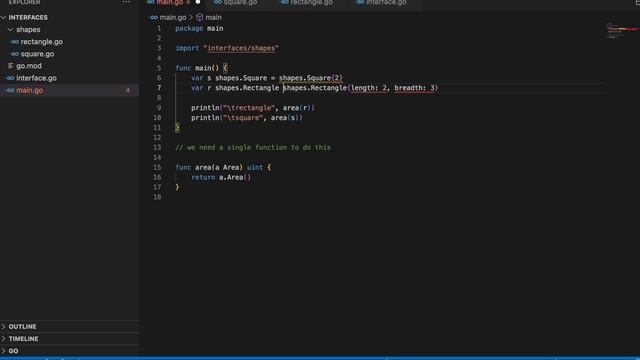Click the uint return type on line 15

click(x=255, y=167)
